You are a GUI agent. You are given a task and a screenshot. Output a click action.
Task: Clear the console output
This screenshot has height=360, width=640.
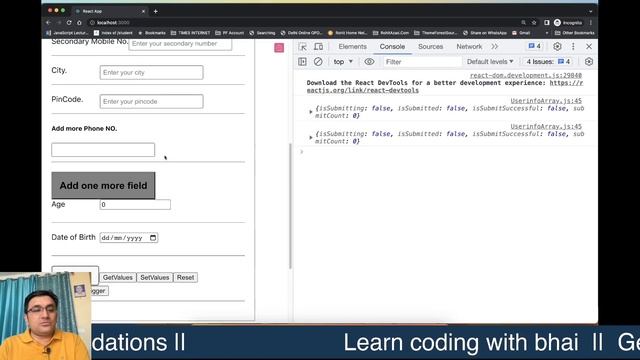pyautogui.click(x=318, y=62)
